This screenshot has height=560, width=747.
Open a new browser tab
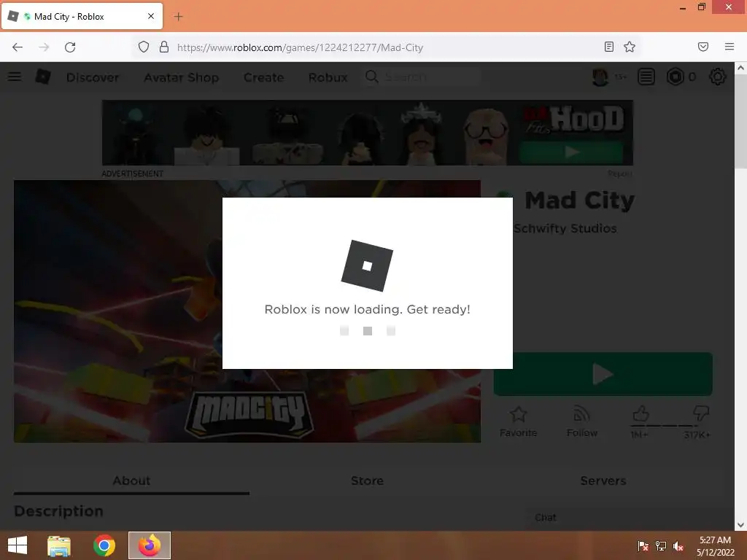coord(178,17)
